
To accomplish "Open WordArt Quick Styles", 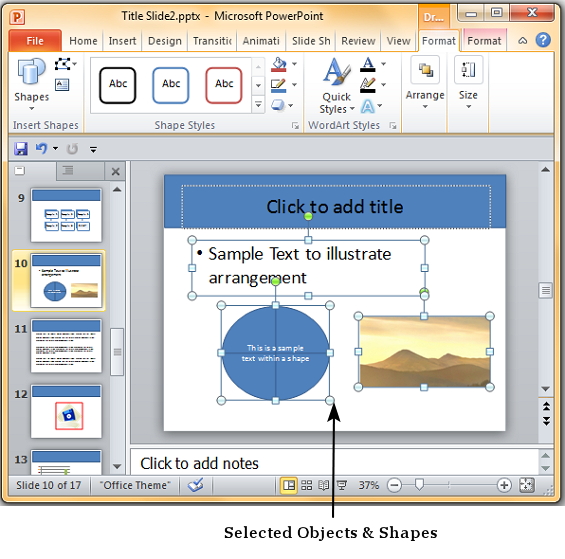I will 337,86.
